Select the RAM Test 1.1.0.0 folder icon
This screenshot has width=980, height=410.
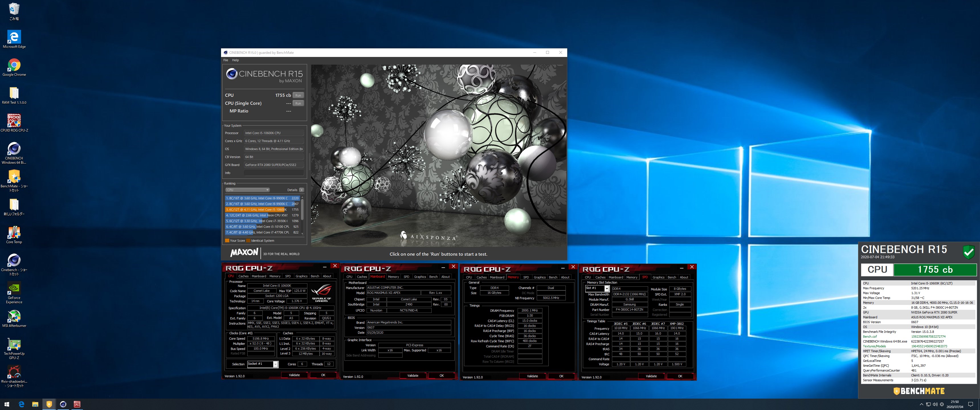[x=14, y=95]
